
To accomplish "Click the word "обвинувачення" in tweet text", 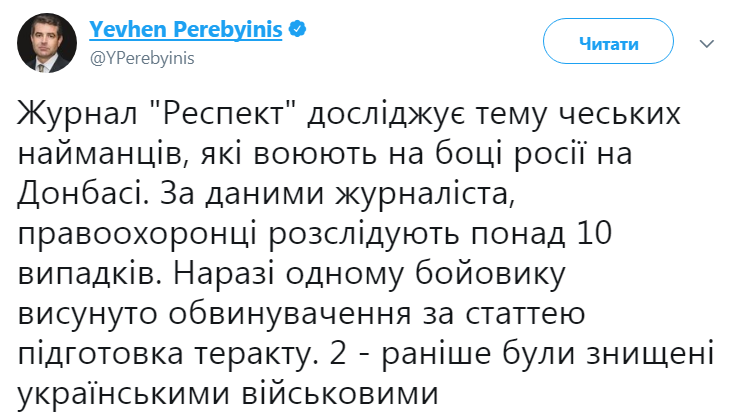I will (289, 314).
